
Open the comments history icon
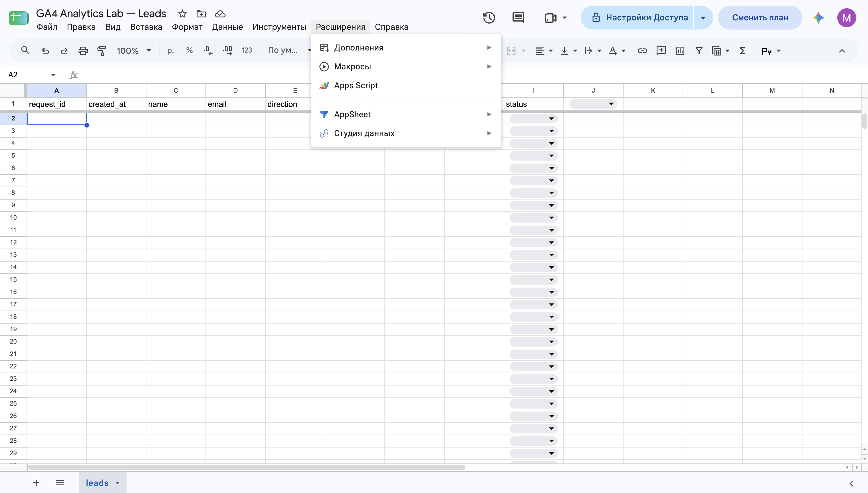(518, 18)
